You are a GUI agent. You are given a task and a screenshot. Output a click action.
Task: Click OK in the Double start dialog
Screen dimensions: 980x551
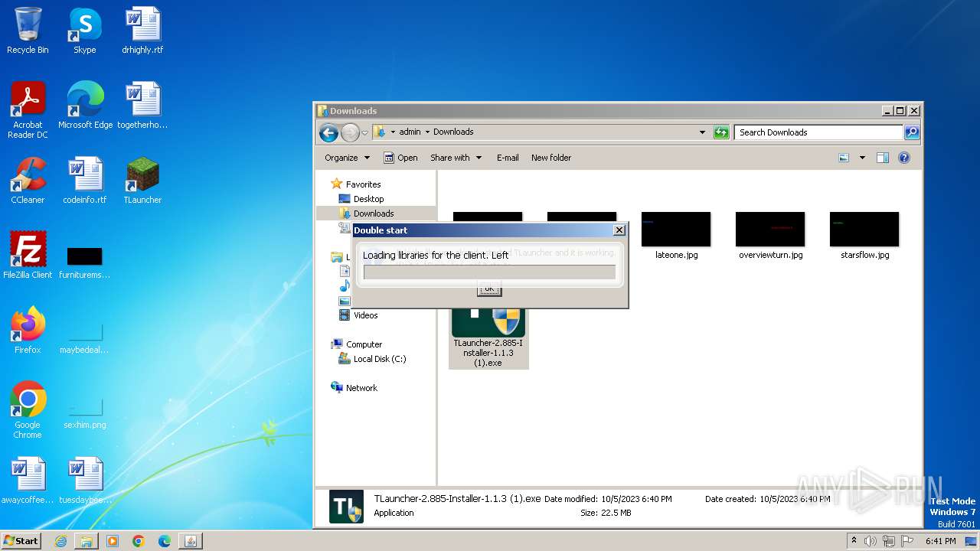tap(488, 289)
